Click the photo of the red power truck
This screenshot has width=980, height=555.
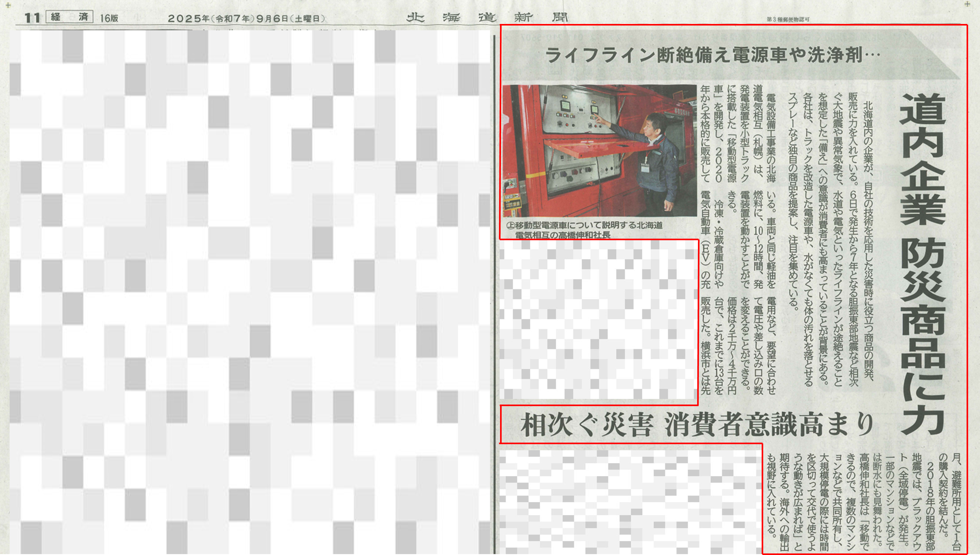click(600, 151)
